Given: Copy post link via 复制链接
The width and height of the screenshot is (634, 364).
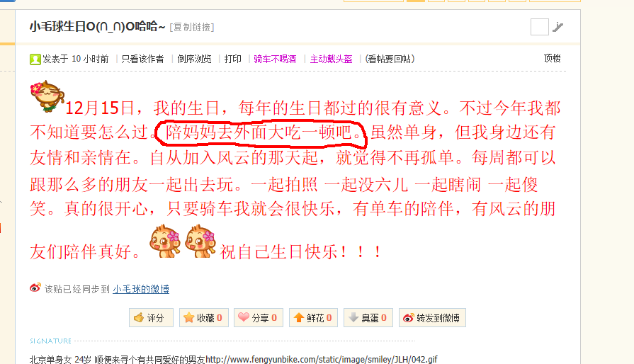Looking at the screenshot, I should click(x=192, y=27).
